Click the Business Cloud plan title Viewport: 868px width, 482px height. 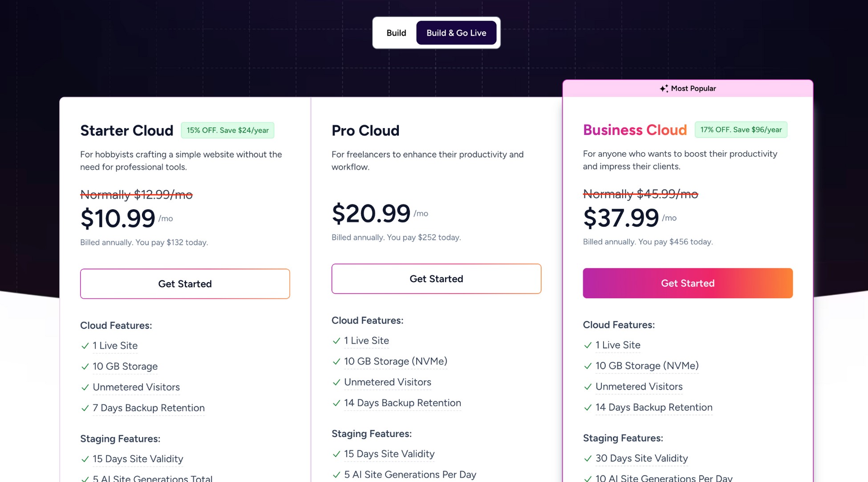[x=635, y=130]
